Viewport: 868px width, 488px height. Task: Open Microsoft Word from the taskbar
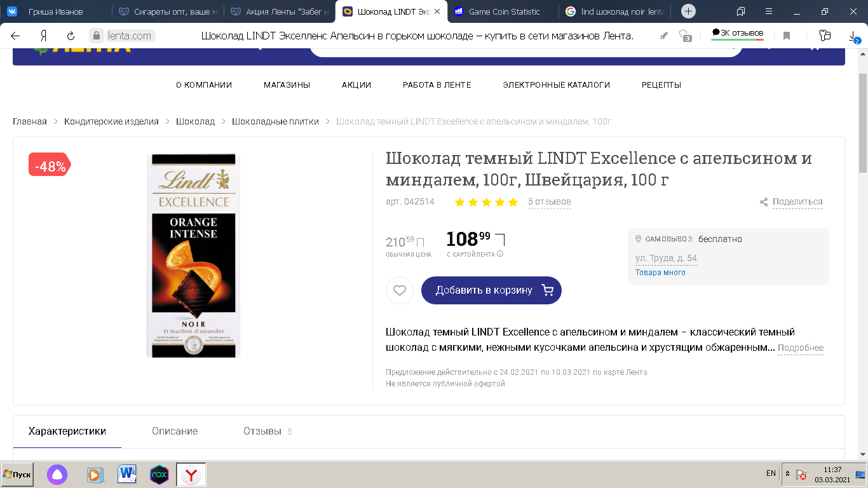point(127,475)
